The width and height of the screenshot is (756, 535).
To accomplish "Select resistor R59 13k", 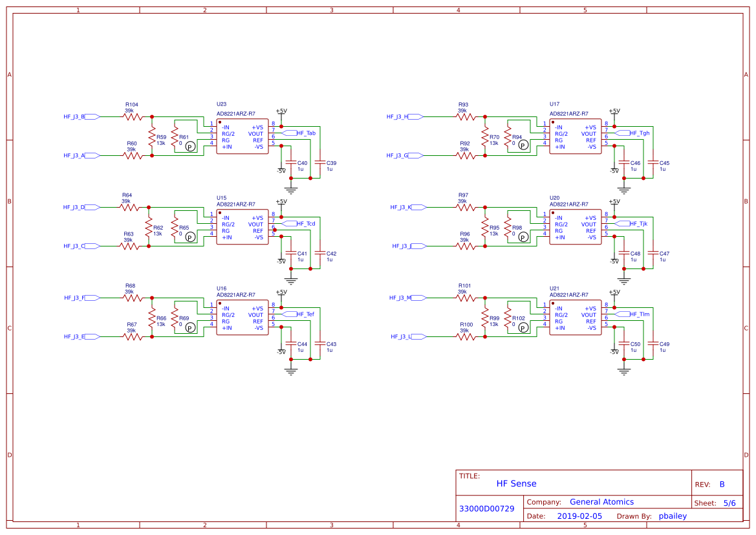I will click(153, 138).
